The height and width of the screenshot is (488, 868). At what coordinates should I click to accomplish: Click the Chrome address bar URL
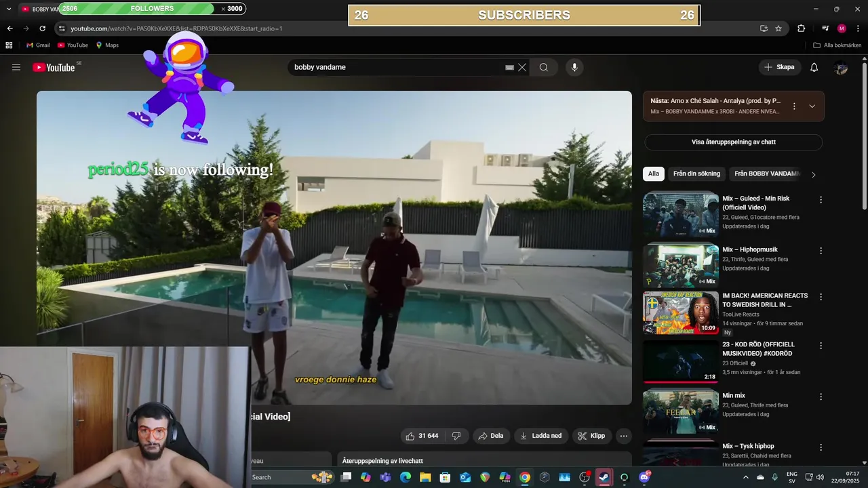tap(176, 28)
